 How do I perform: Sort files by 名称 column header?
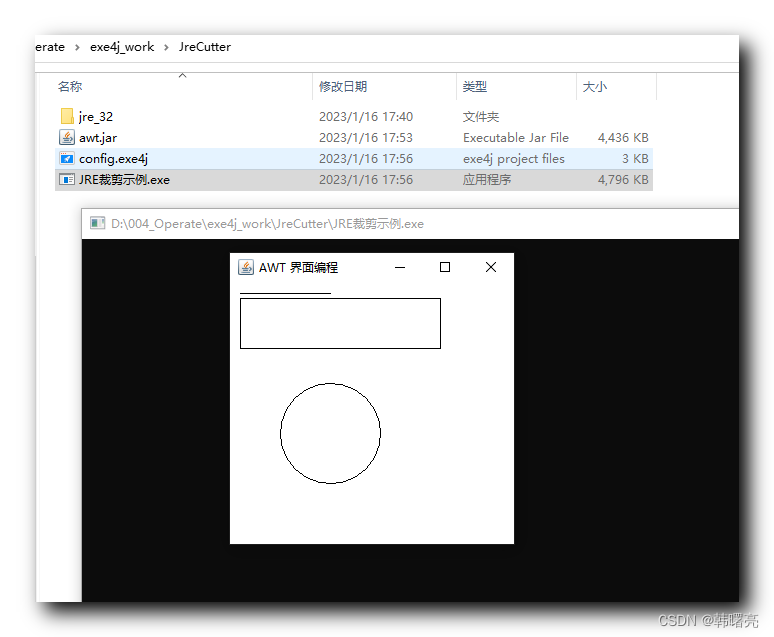point(70,87)
